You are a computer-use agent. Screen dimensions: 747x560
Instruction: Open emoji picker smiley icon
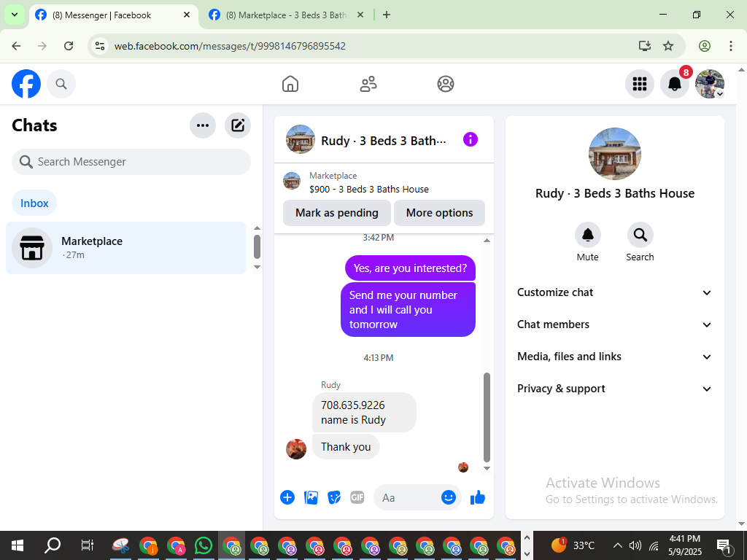[x=449, y=497]
